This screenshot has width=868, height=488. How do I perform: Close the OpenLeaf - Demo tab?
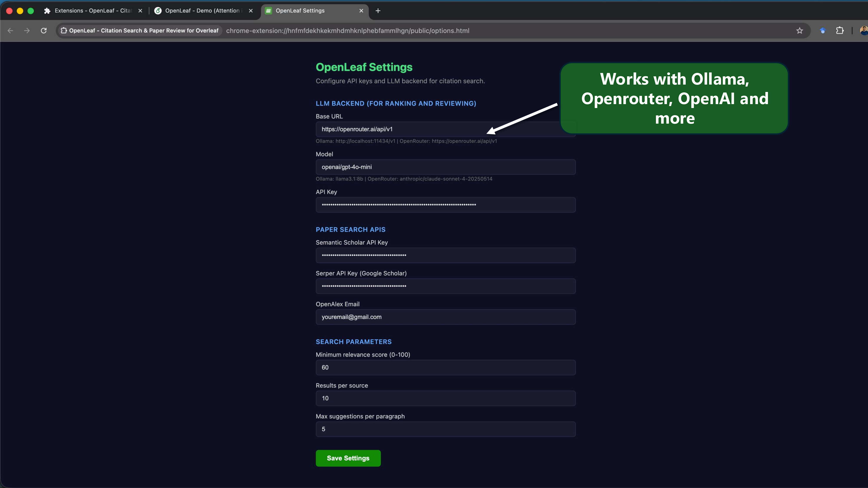[251, 11]
